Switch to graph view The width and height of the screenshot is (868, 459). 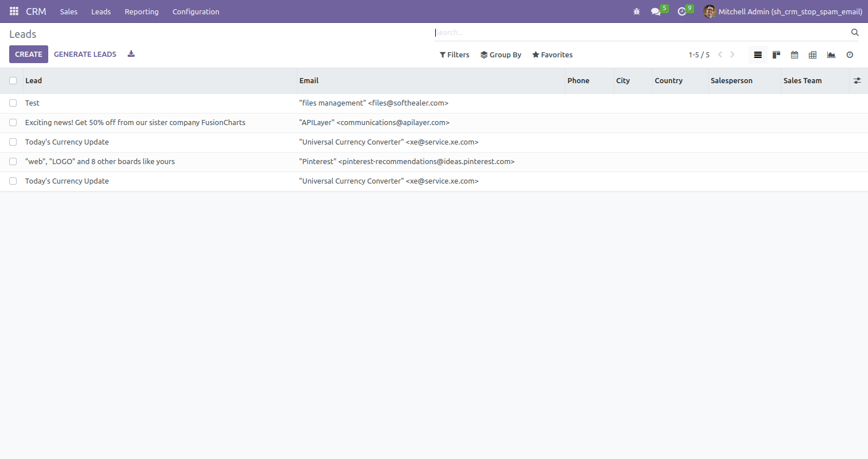pyautogui.click(x=831, y=55)
